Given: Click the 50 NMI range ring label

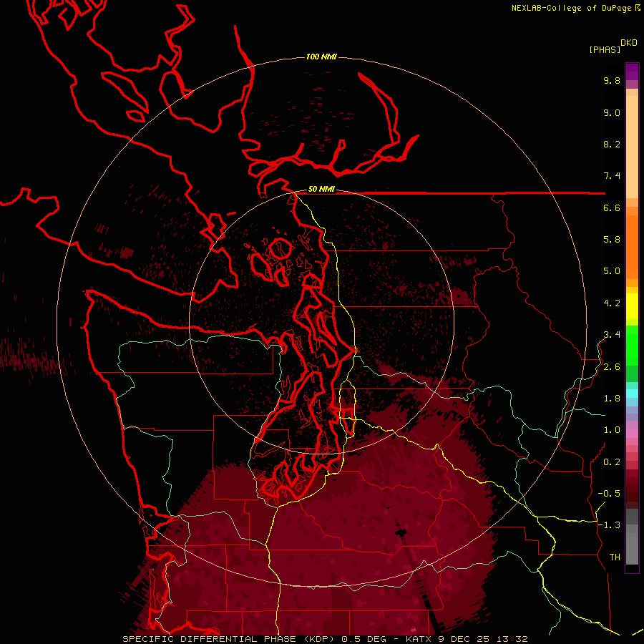Looking at the screenshot, I should (321, 189).
